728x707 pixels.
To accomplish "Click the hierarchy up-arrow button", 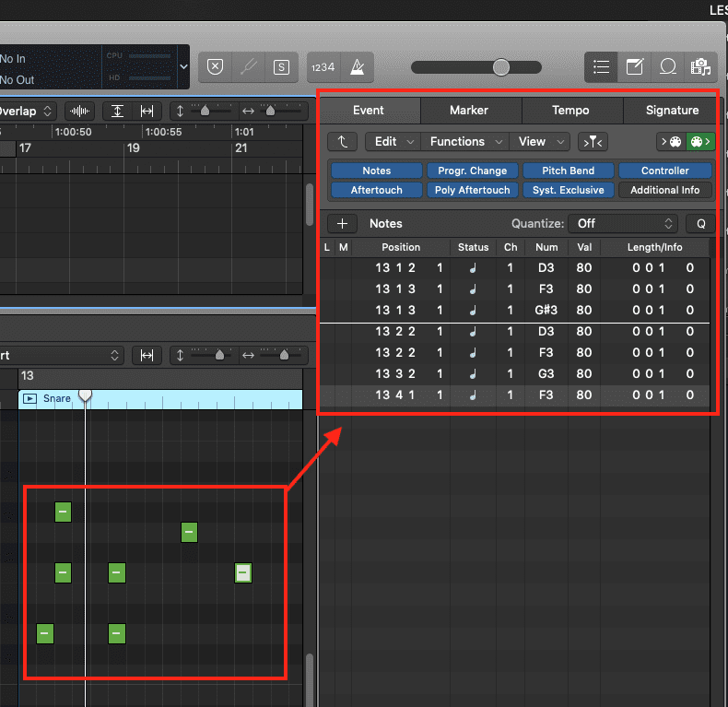I will (x=342, y=142).
